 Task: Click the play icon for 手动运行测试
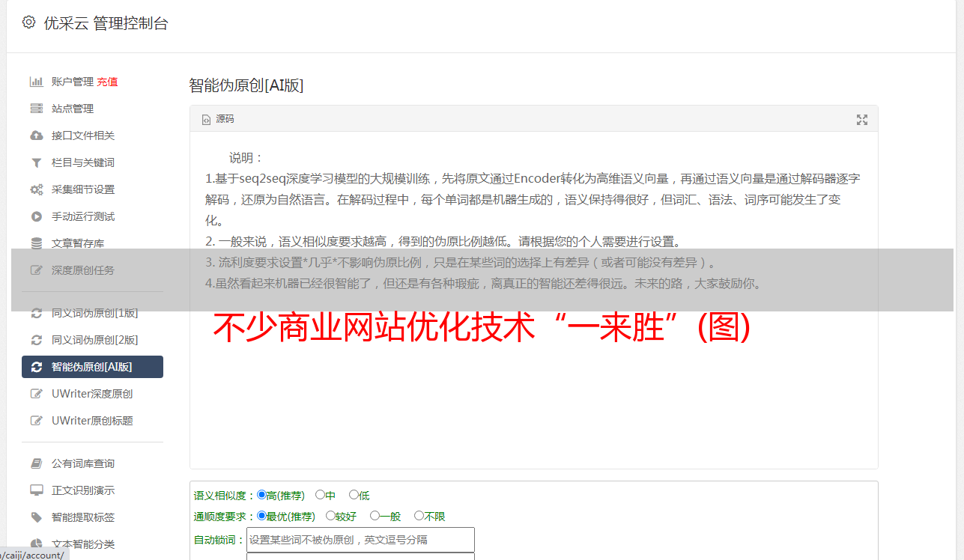(x=36, y=216)
